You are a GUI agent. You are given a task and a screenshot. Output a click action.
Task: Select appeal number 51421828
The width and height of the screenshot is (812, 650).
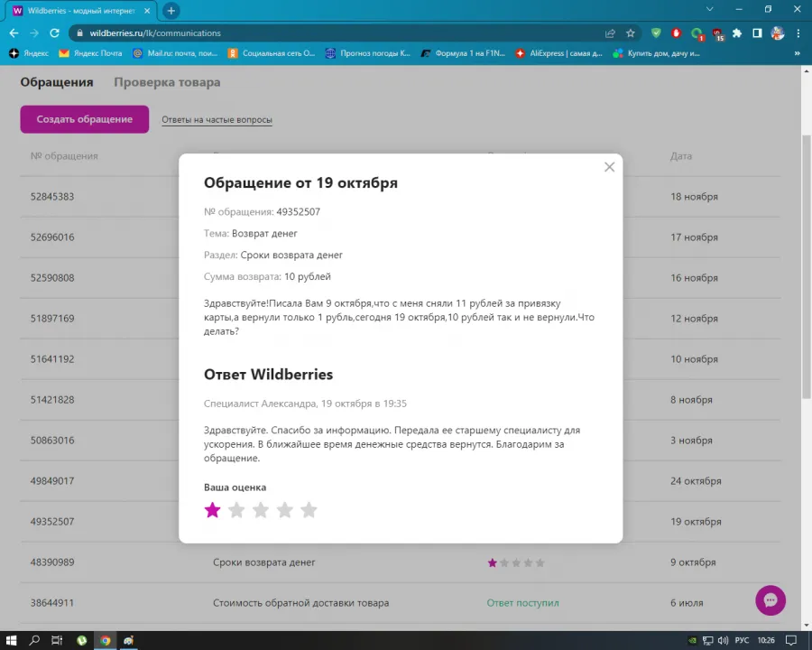[x=52, y=400]
